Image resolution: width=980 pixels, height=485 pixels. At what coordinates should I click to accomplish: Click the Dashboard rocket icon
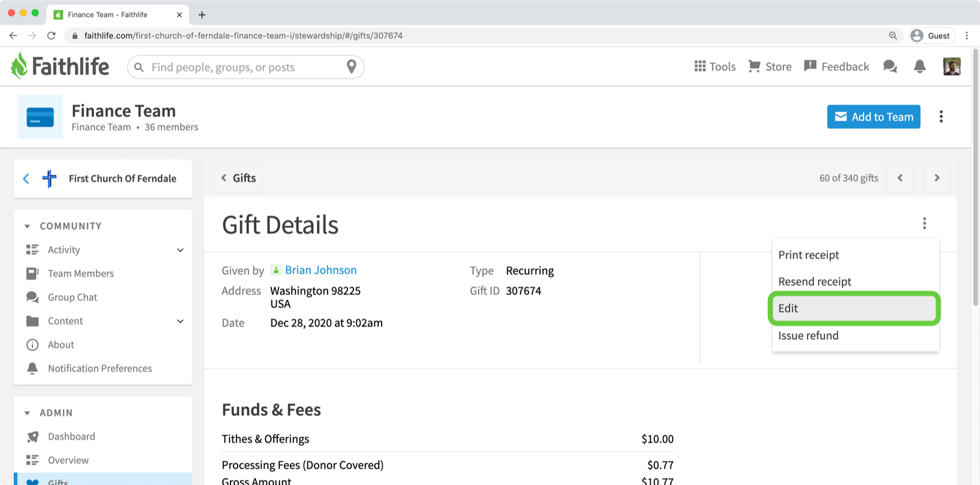pyautogui.click(x=32, y=437)
